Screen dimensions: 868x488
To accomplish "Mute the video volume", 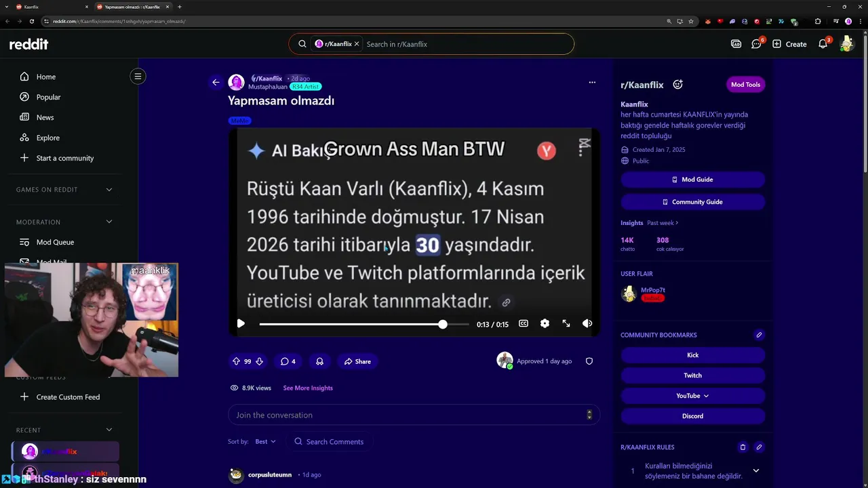I will coord(587,324).
